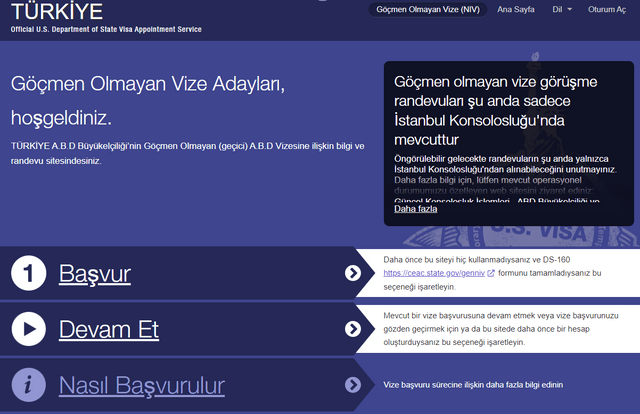Click the description starting 'Mevcut bir vize başvurusuna devam'
This screenshot has width=640, height=414.
501,329
